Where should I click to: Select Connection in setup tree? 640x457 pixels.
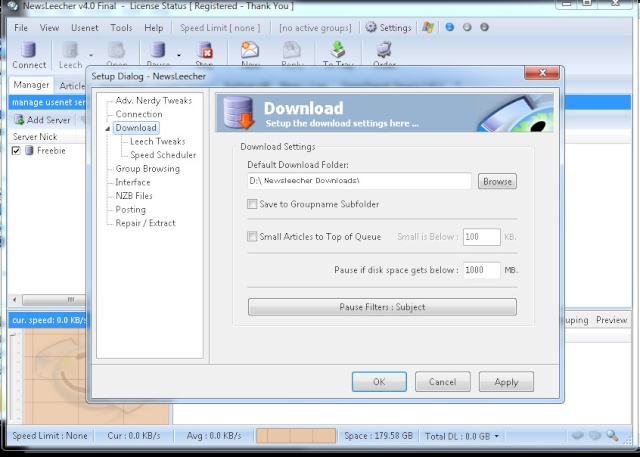139,114
